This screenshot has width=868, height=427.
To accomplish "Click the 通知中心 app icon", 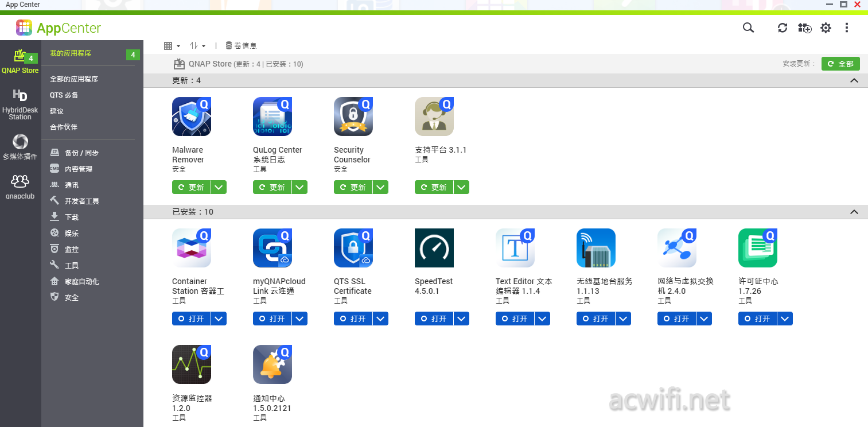I will click(x=273, y=364).
